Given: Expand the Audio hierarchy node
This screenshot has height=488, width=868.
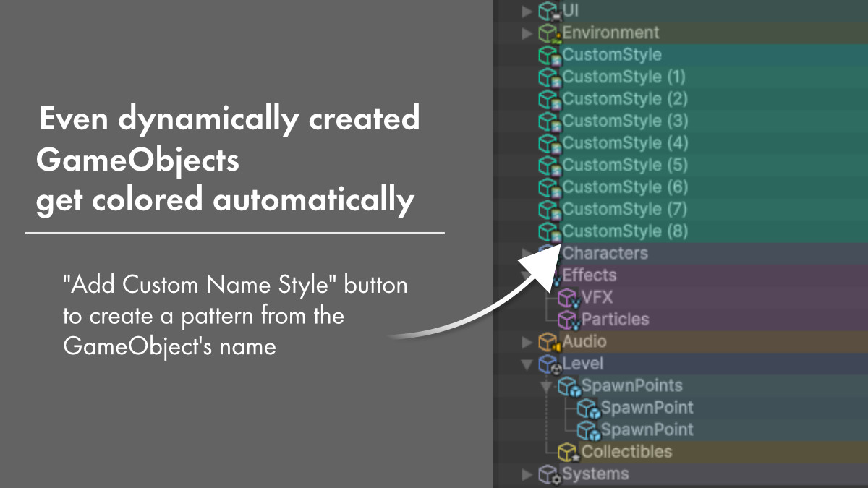Looking at the screenshot, I should (527, 342).
